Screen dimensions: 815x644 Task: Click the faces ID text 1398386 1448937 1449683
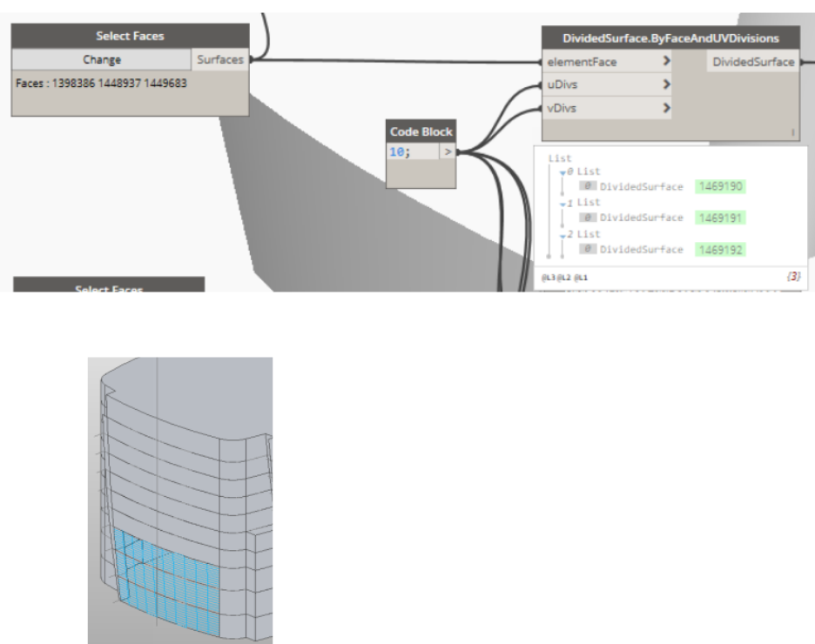119,83
